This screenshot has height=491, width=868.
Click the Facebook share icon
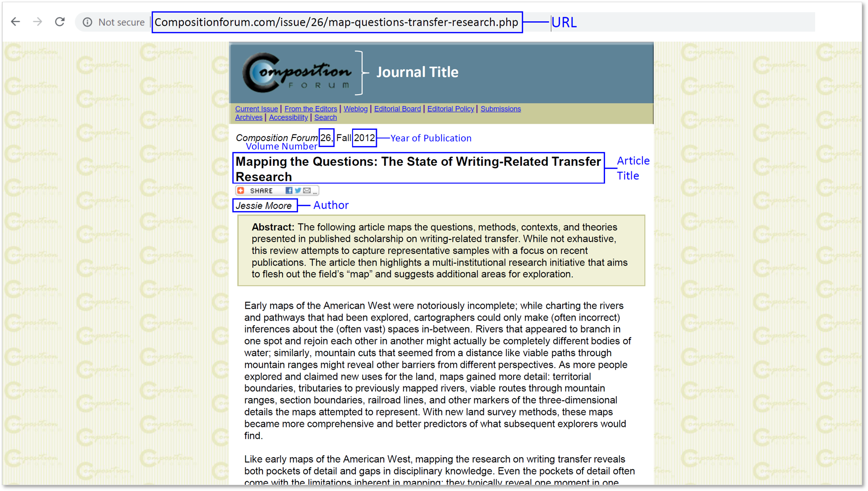(x=288, y=190)
